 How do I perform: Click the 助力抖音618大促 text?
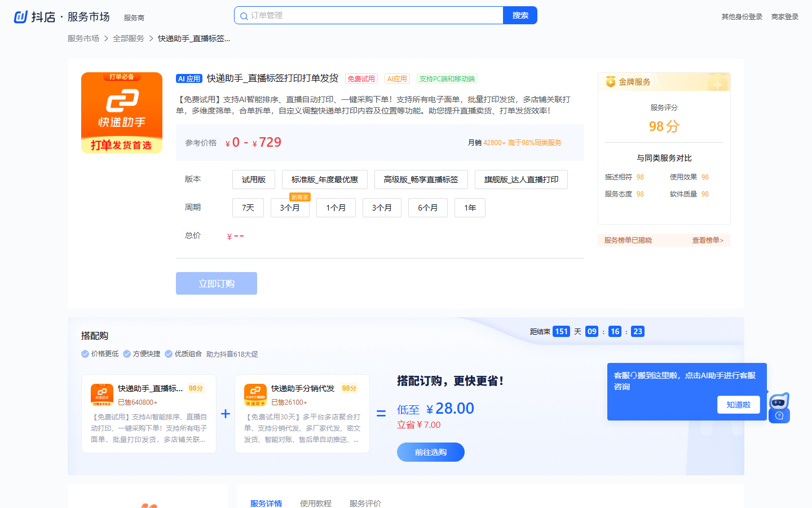point(232,354)
